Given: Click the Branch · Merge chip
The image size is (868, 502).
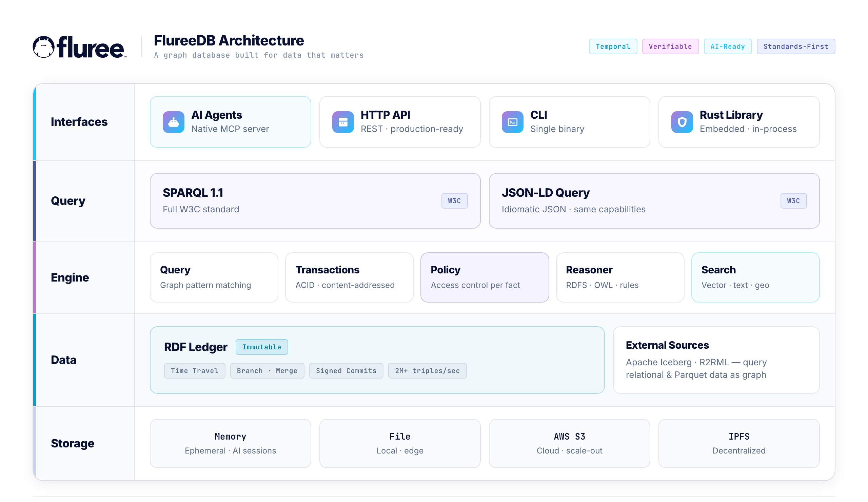Looking at the screenshot, I should click(267, 371).
